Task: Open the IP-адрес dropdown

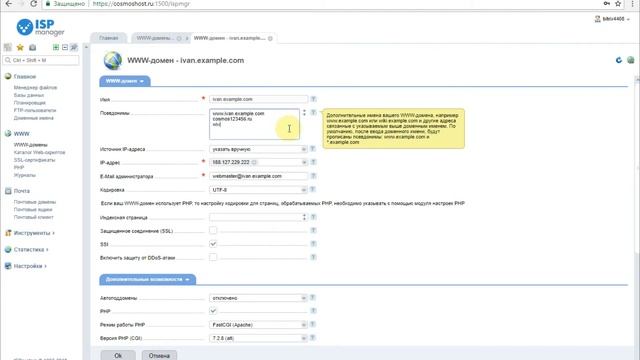Action: coord(258,162)
